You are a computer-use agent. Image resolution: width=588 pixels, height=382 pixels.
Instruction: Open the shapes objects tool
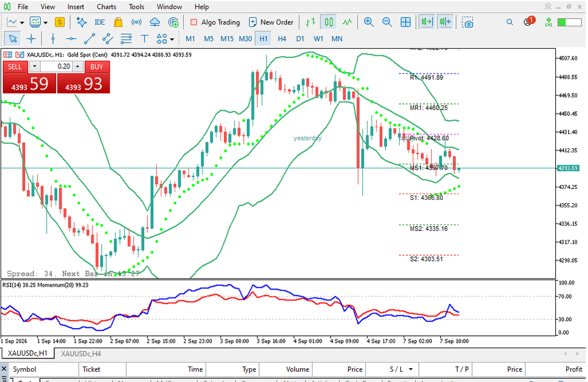tap(161, 38)
